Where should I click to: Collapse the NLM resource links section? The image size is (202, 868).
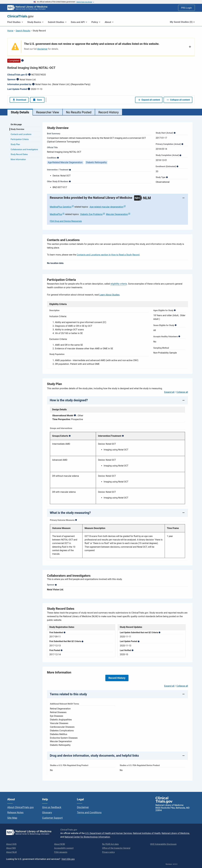click(x=183, y=198)
